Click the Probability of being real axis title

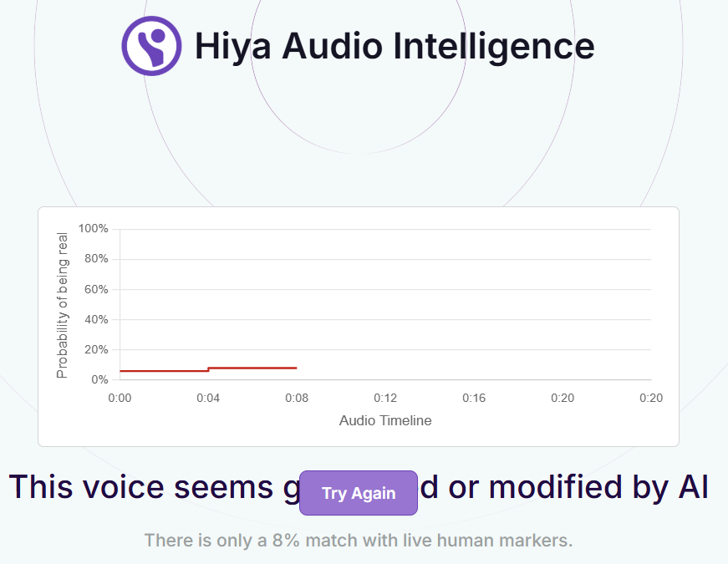tap(62, 306)
